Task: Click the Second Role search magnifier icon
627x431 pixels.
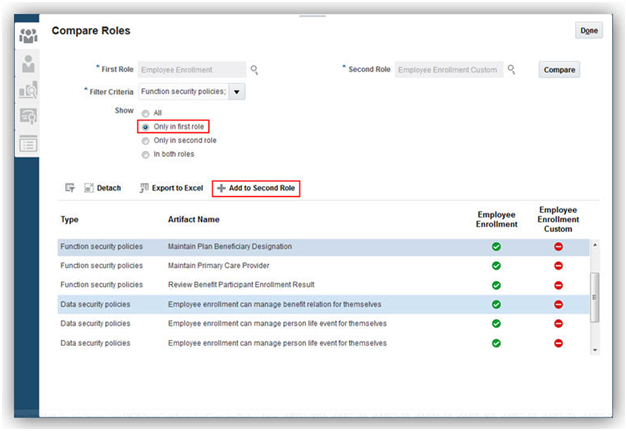Action: [x=511, y=70]
